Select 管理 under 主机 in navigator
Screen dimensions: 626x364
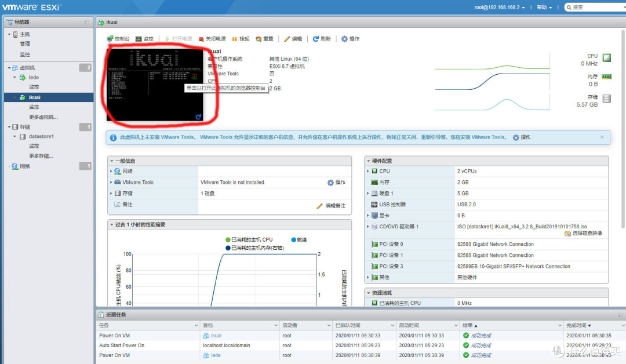click(x=24, y=43)
